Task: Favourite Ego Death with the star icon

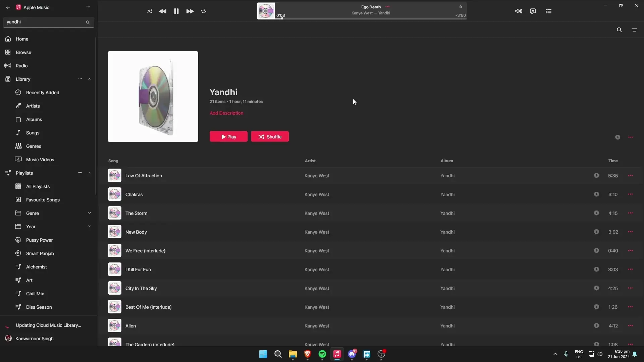Action: coord(461,6)
